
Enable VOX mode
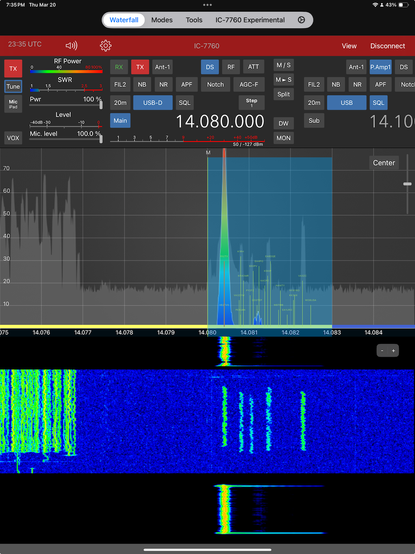[13, 138]
